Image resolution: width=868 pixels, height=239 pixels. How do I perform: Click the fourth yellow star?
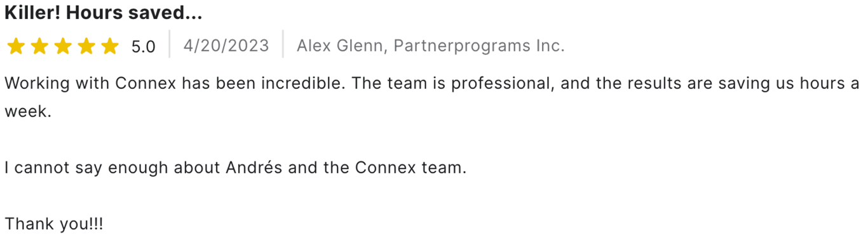click(86, 46)
